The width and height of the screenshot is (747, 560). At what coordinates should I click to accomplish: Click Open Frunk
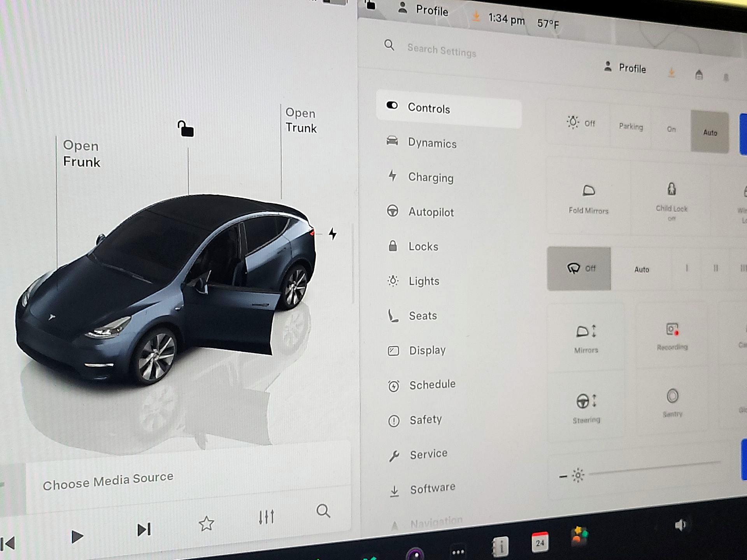click(x=81, y=154)
